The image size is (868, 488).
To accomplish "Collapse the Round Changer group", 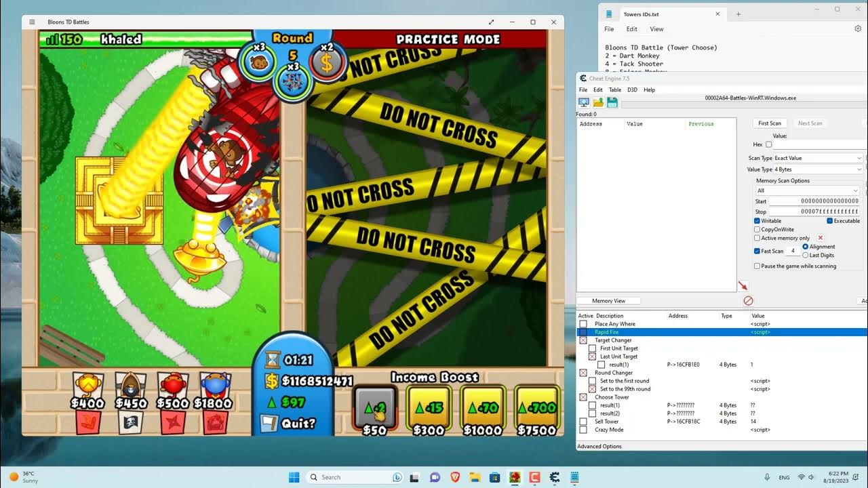I will (x=583, y=373).
